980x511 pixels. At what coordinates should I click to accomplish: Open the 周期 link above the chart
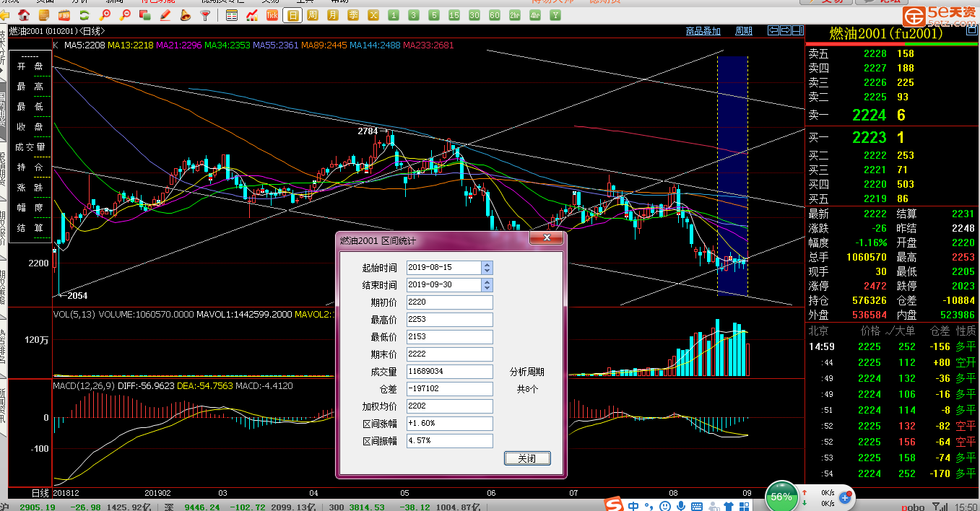pos(744,31)
